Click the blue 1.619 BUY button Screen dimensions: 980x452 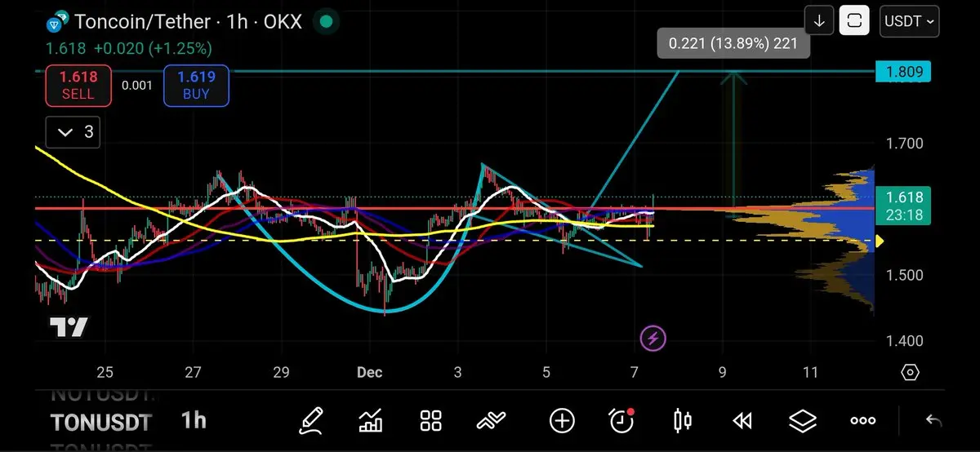[x=196, y=86]
